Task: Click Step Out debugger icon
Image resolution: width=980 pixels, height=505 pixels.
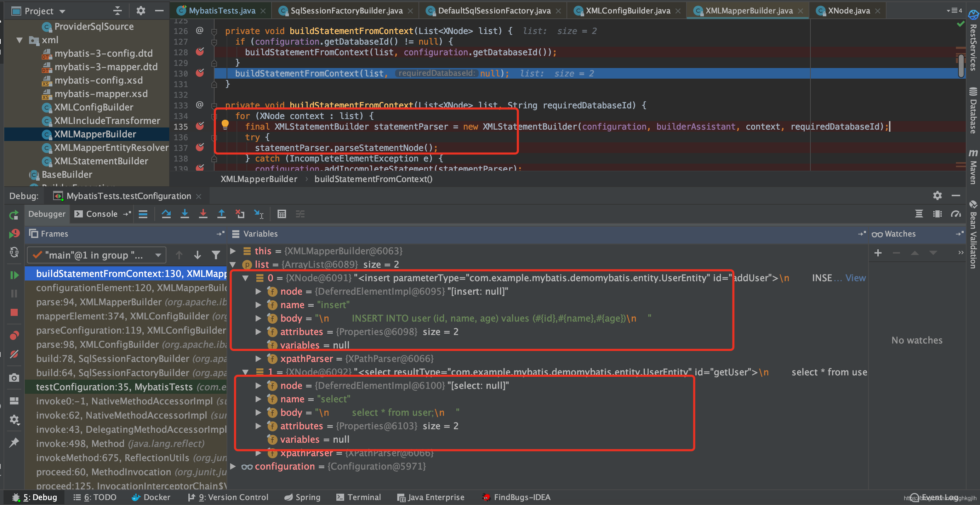Action: tap(221, 214)
